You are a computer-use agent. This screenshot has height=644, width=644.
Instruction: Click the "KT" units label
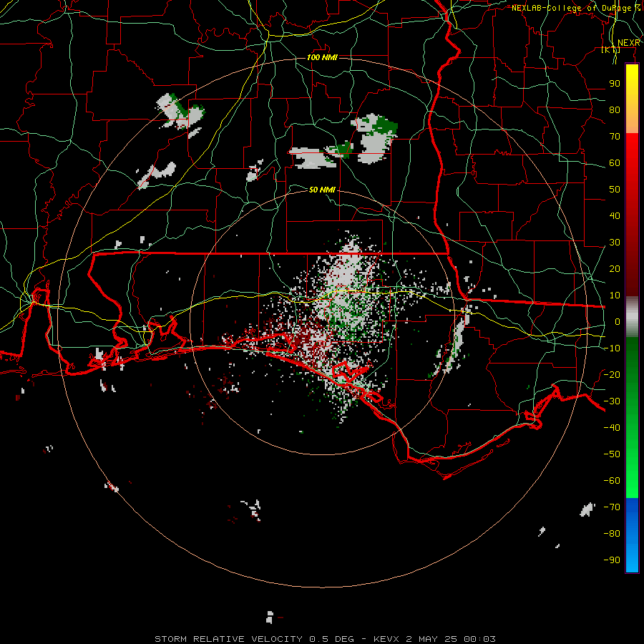coord(611,50)
